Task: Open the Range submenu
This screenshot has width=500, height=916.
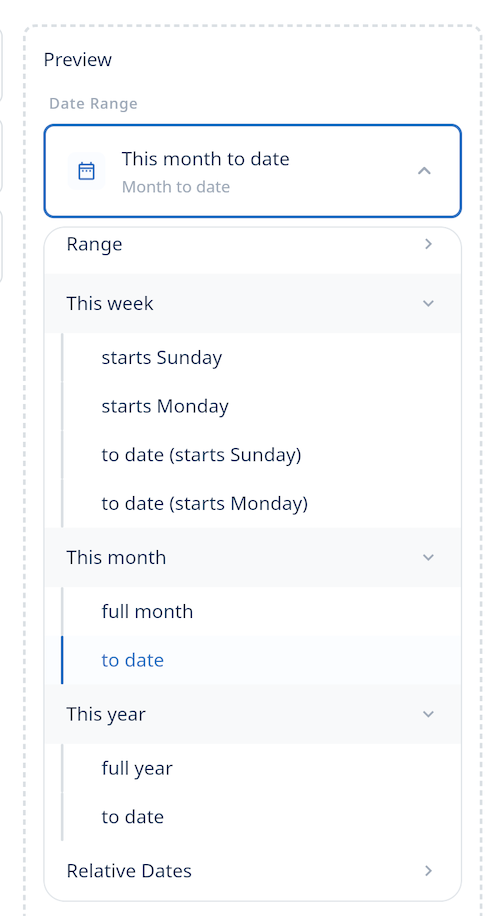Action: (252, 244)
